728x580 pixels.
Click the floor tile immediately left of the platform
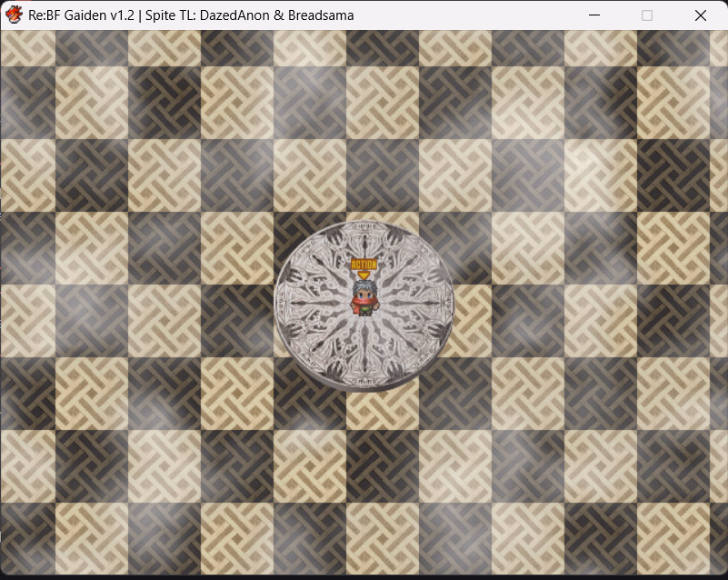(236, 320)
